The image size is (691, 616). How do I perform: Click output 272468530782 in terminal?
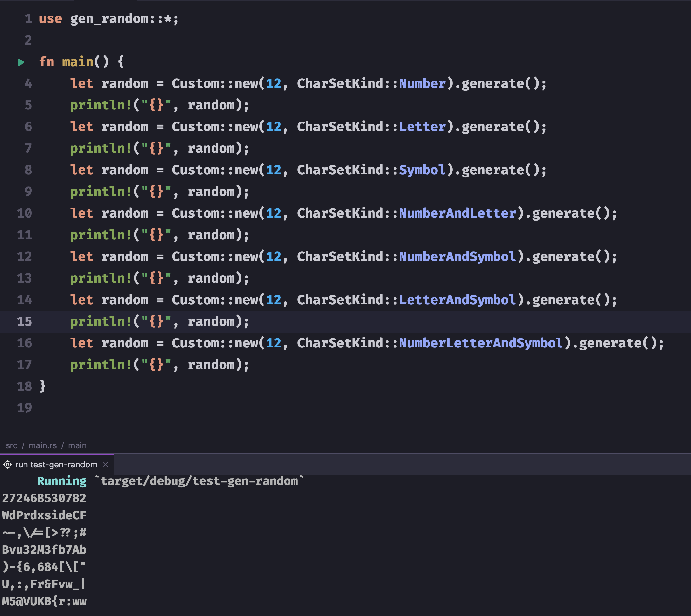coord(44,498)
